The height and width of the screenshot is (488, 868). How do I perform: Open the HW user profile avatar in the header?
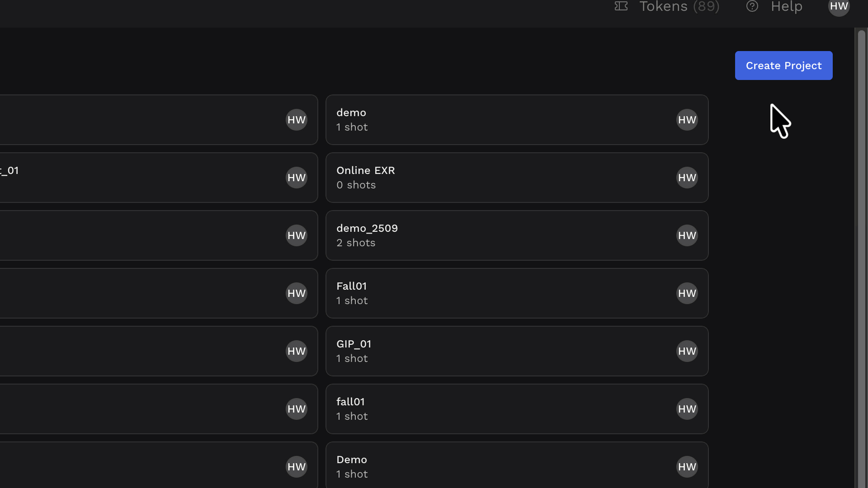[x=839, y=6]
